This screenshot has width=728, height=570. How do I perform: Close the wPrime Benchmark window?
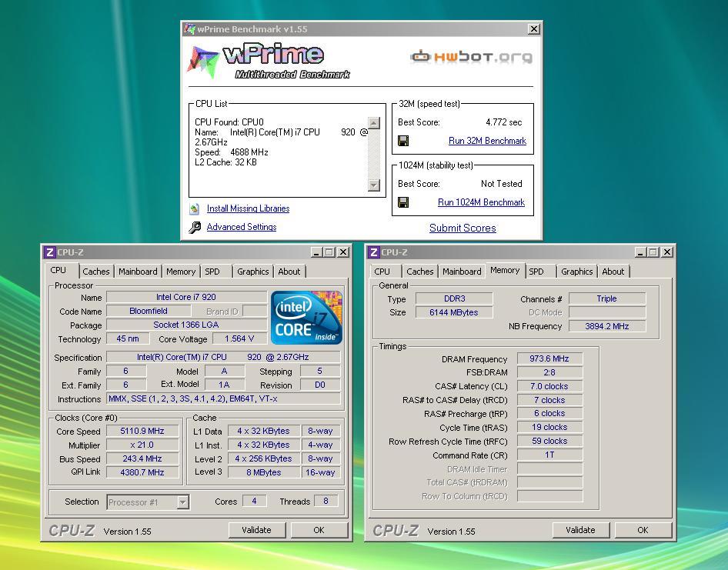[534, 28]
